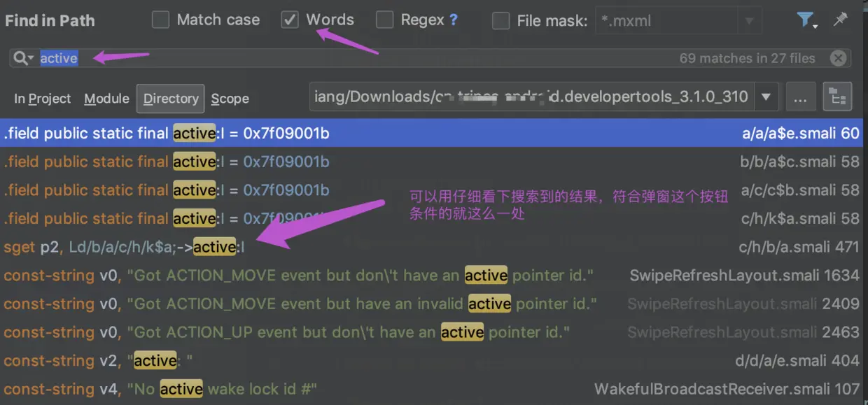Click the Directory scope button

(170, 99)
